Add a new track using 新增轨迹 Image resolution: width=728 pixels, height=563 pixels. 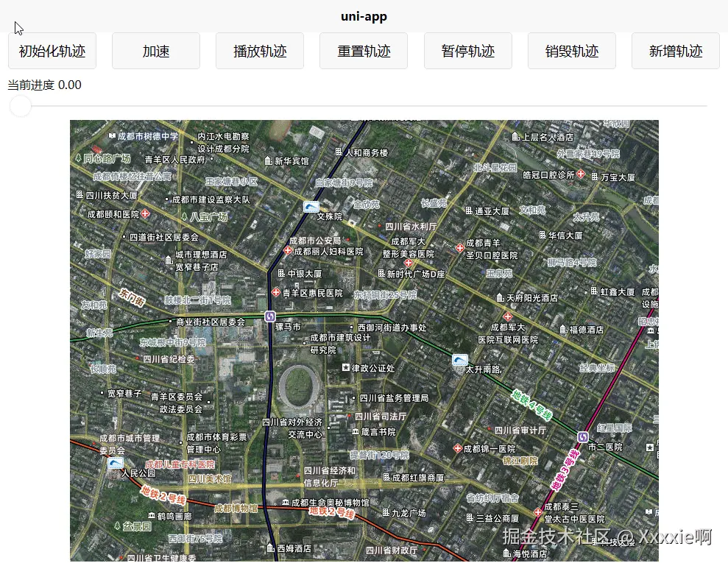tap(675, 50)
